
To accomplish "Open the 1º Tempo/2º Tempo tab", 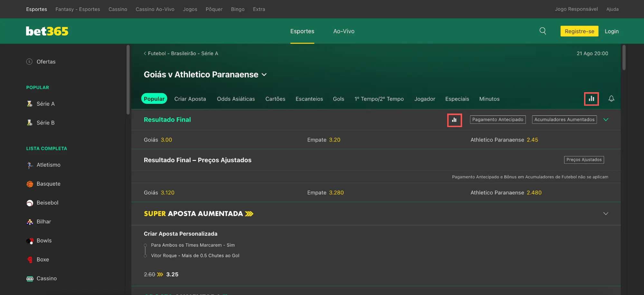I will click(379, 99).
